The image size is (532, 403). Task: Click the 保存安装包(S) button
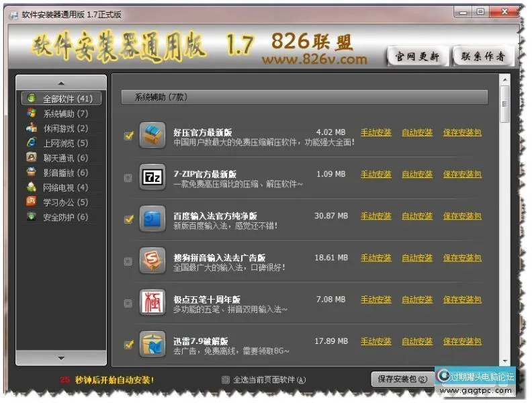(x=402, y=379)
